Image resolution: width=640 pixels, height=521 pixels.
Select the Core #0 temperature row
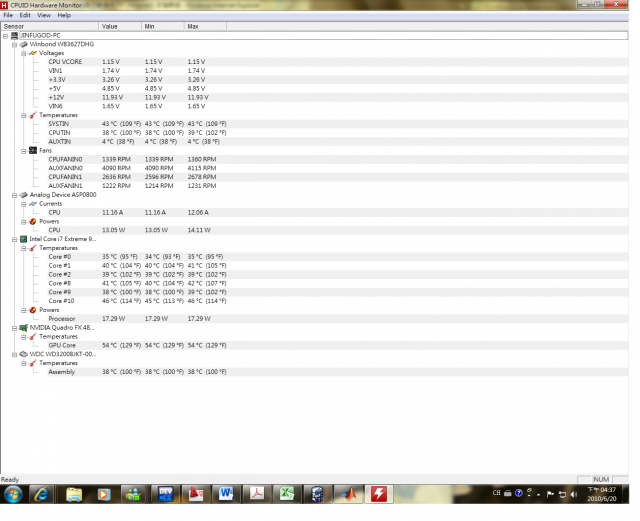[338, 257]
